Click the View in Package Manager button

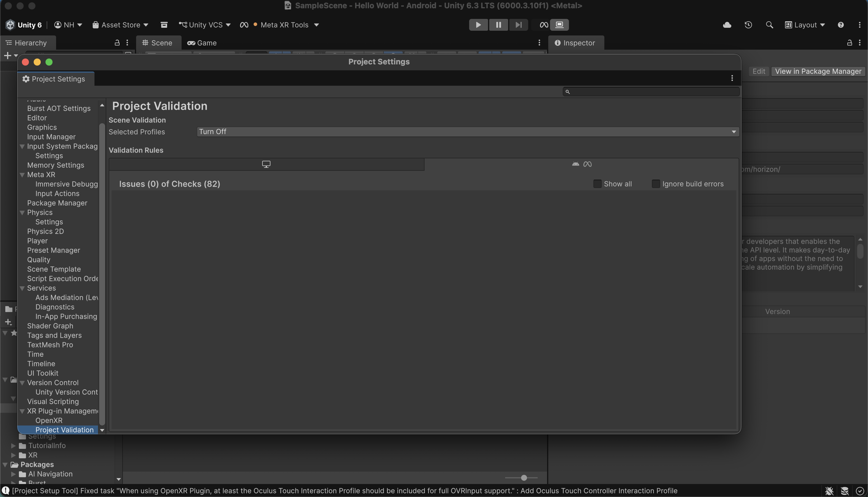(x=818, y=71)
